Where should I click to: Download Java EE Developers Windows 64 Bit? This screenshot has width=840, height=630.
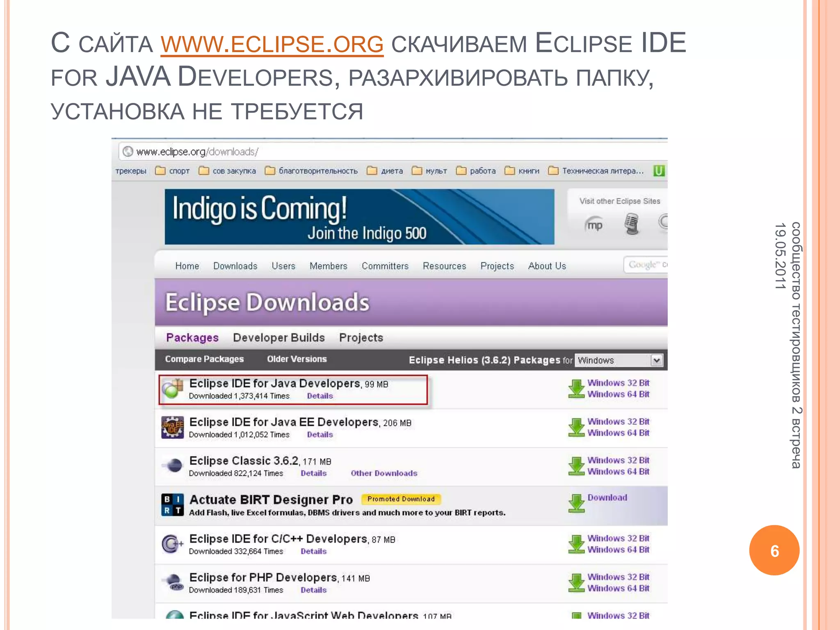tap(618, 433)
